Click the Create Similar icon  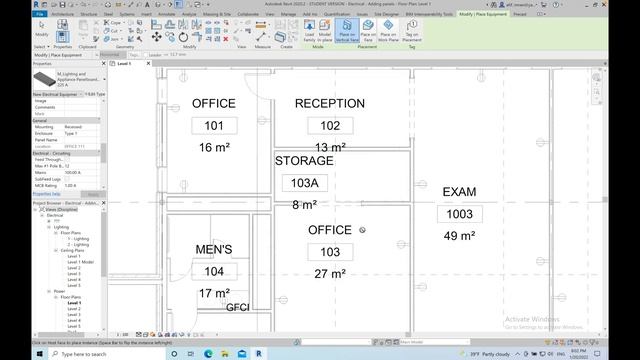280,38
